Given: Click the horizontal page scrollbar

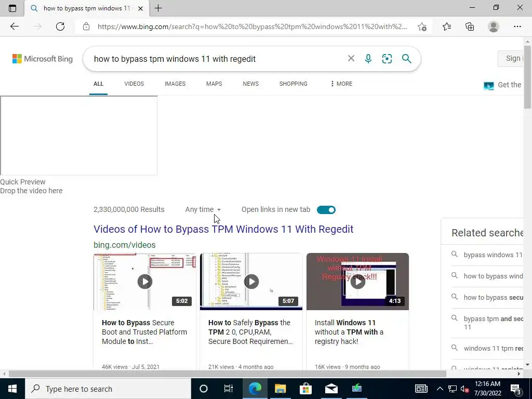Looking at the screenshot, I should (x=228, y=374).
